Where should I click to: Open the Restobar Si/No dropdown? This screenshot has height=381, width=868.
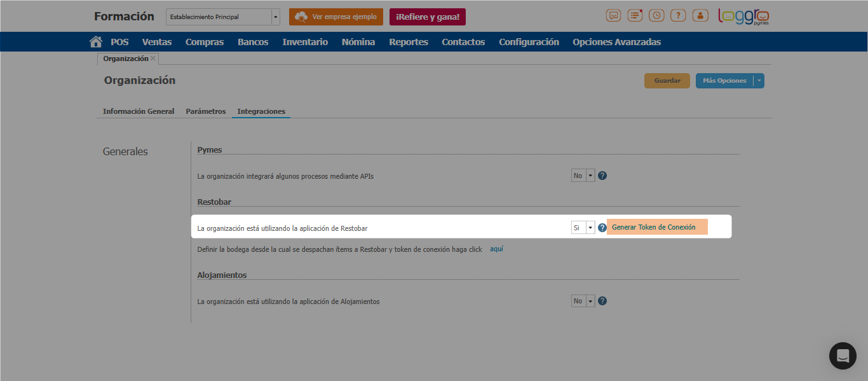[x=590, y=228]
